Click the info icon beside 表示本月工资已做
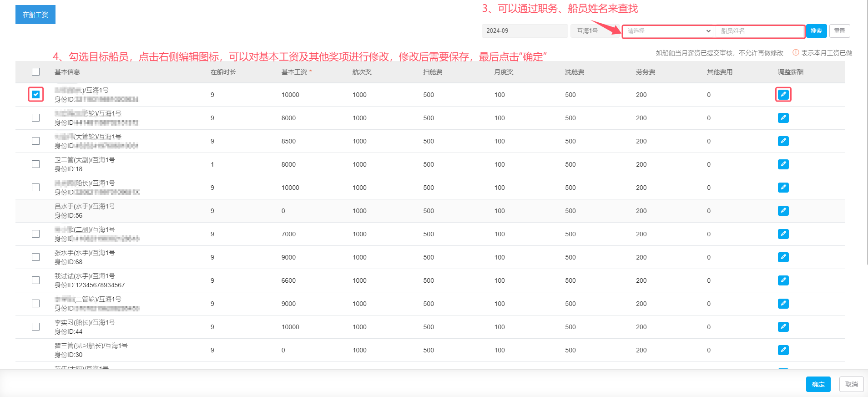The image size is (868, 397). (x=796, y=53)
